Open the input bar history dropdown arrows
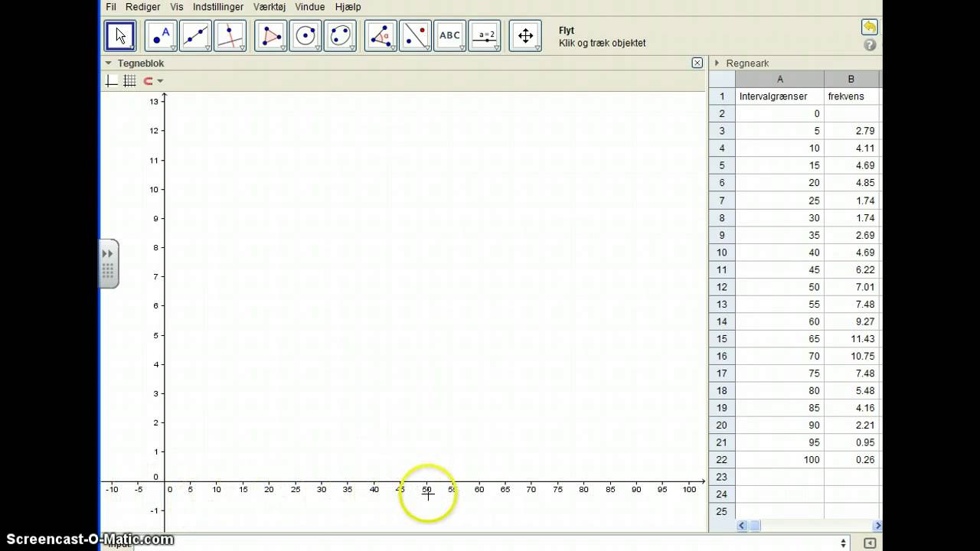Viewport: 980px width, 551px height. 844,543
